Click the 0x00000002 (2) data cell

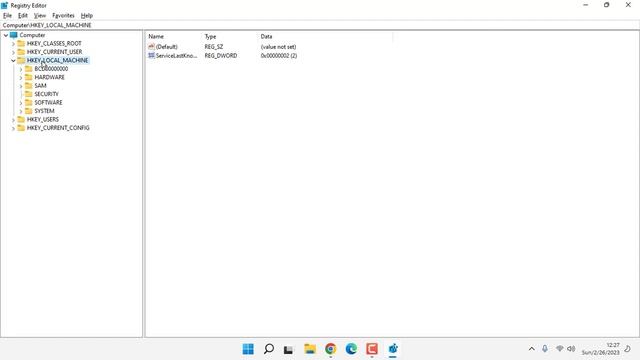tap(279, 56)
